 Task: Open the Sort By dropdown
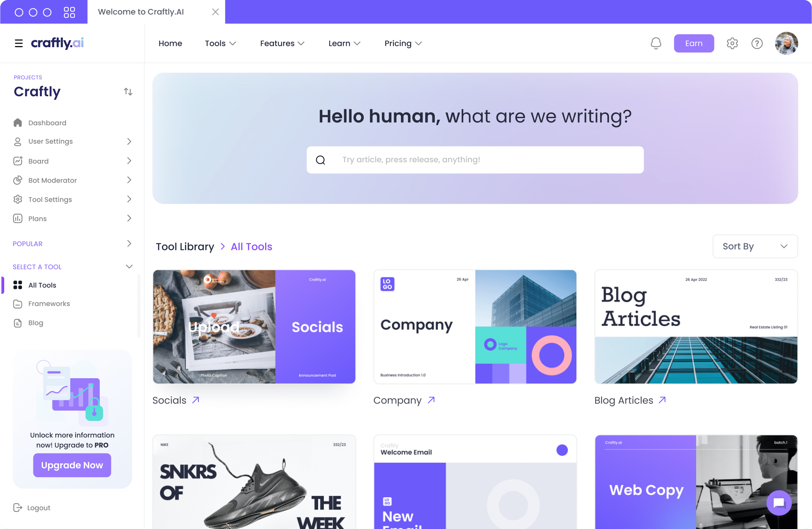755,246
